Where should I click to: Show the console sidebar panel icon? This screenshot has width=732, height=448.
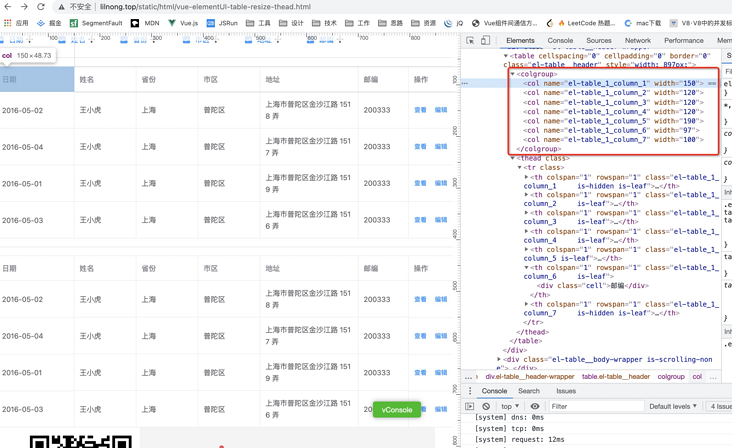(x=470, y=407)
